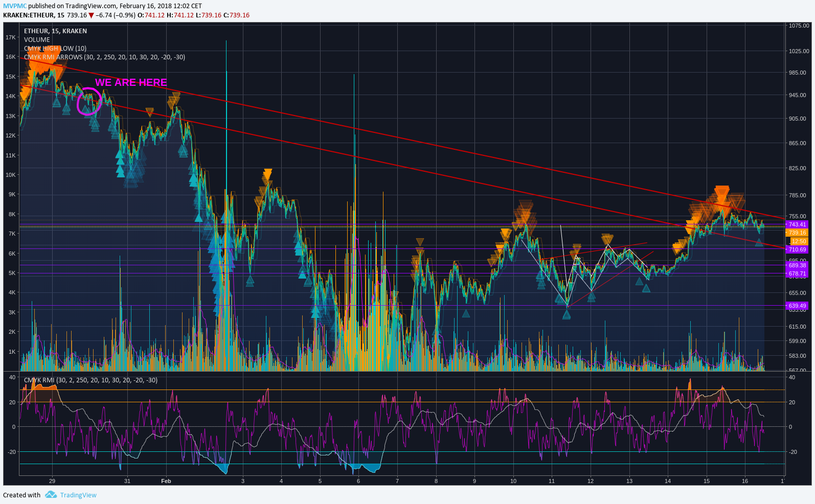Image resolution: width=815 pixels, height=504 pixels.
Task: Click the 615.00 price axis label
Action: click(x=797, y=327)
